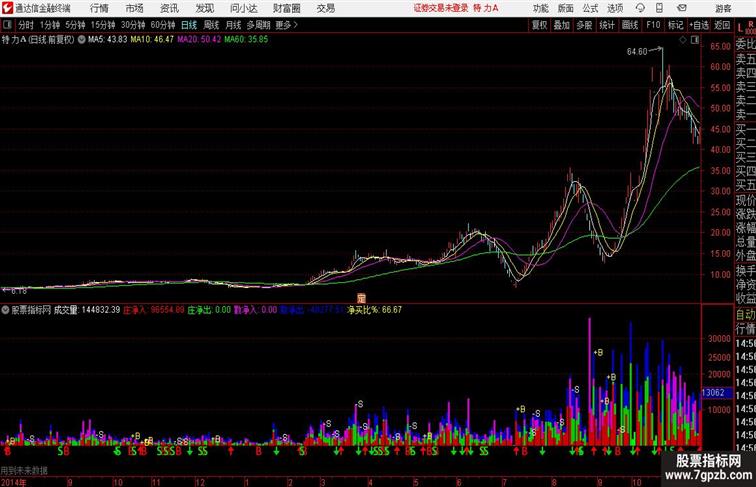Click the MA10: 46.47 indicator value
The width and height of the screenshot is (756, 487).
tap(152, 40)
